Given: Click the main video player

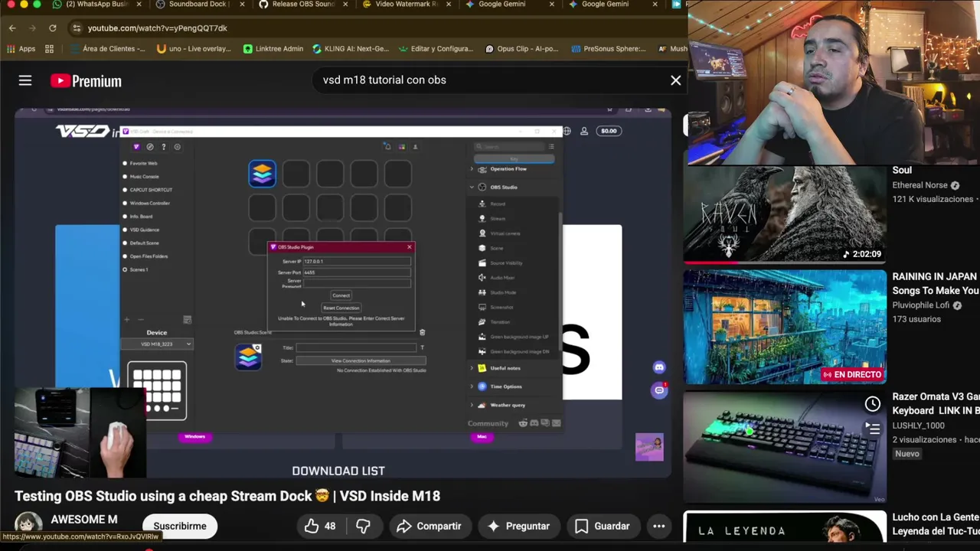Looking at the screenshot, I should (x=342, y=295).
